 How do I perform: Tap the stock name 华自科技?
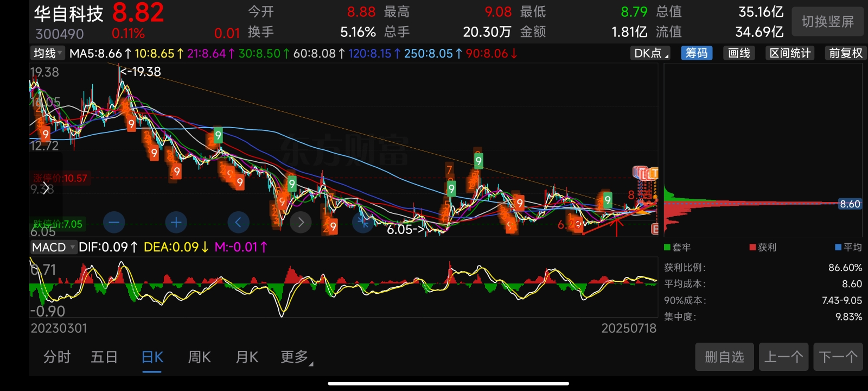coord(68,14)
